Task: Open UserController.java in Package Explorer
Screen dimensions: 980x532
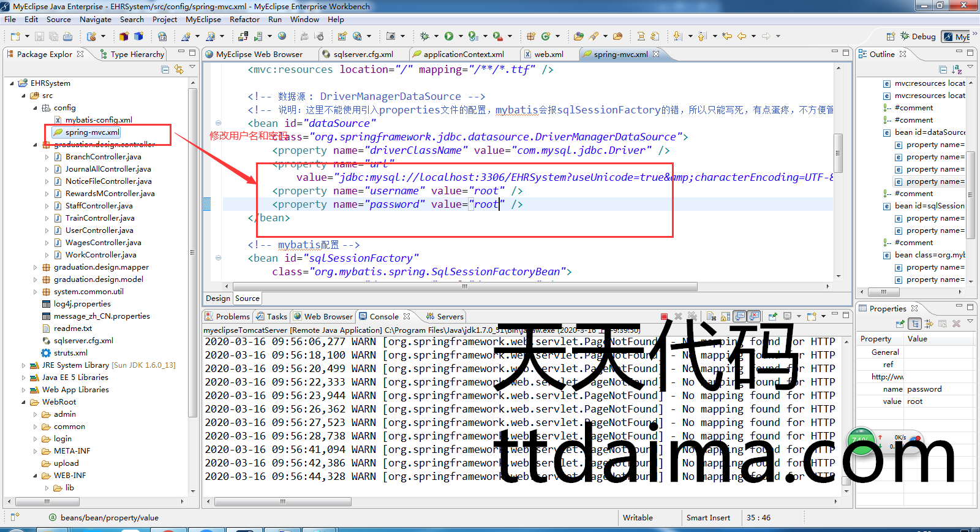Action: click(x=99, y=230)
